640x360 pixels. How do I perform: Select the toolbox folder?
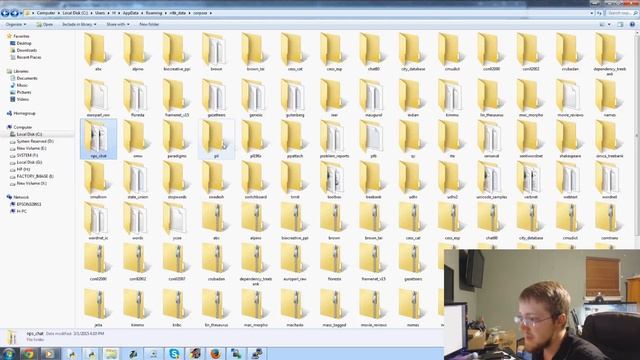pos(334,180)
